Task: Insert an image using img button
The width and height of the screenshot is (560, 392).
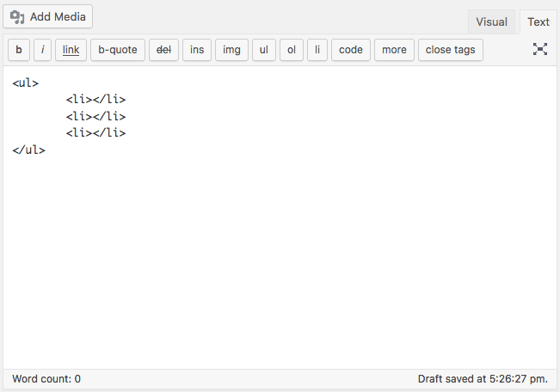Action: 231,50
